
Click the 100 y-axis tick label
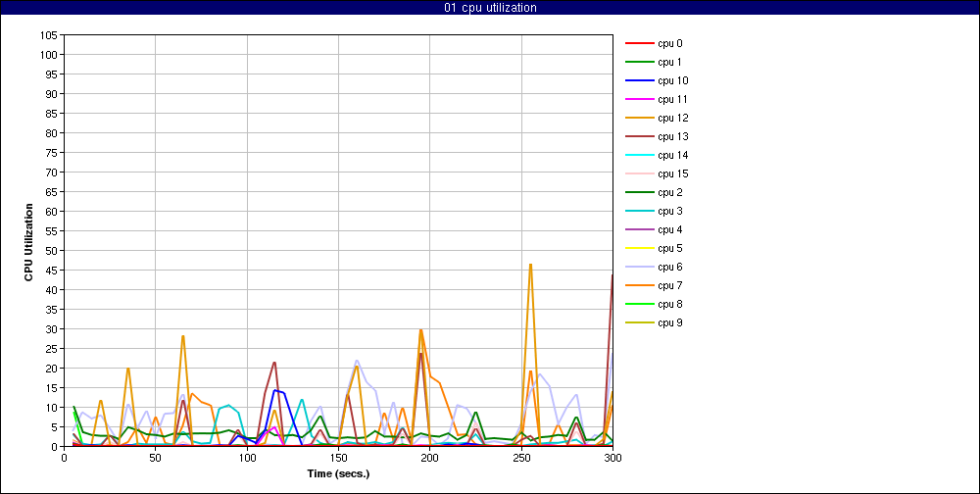pos(48,55)
